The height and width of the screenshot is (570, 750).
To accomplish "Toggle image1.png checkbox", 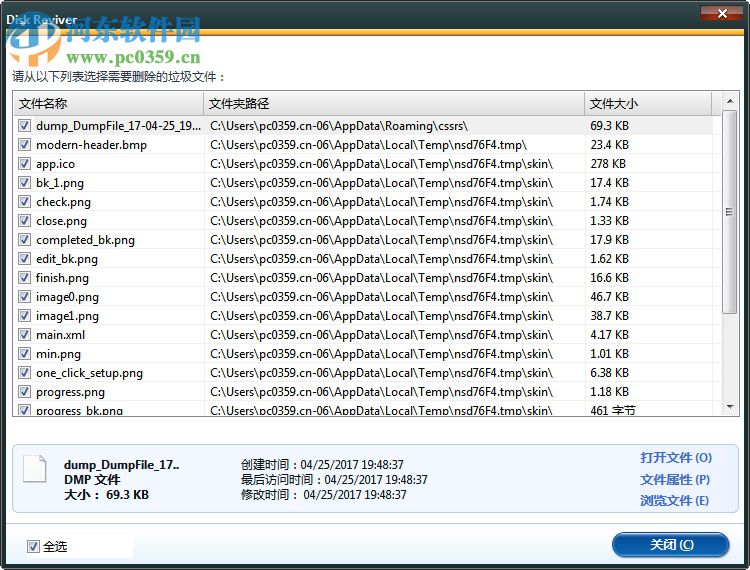I will 24,316.
